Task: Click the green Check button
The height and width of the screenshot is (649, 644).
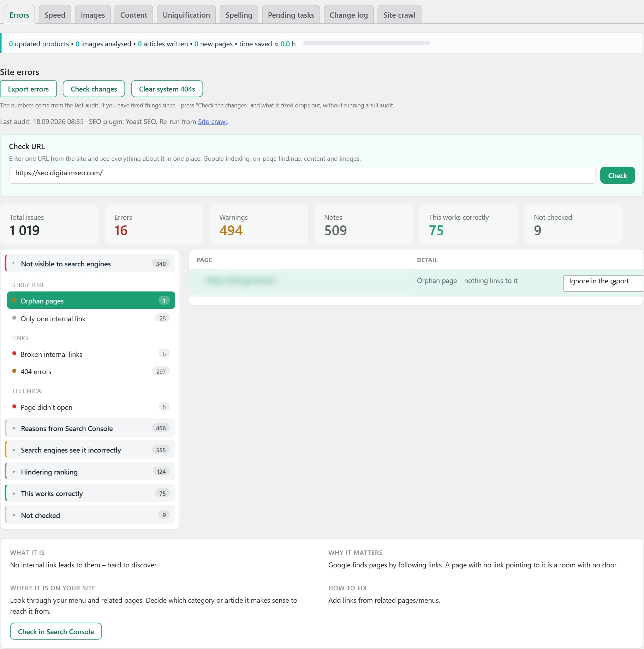Action: pyautogui.click(x=617, y=175)
